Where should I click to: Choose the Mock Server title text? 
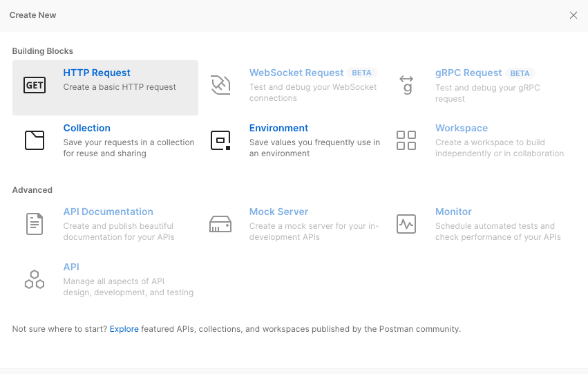278,212
